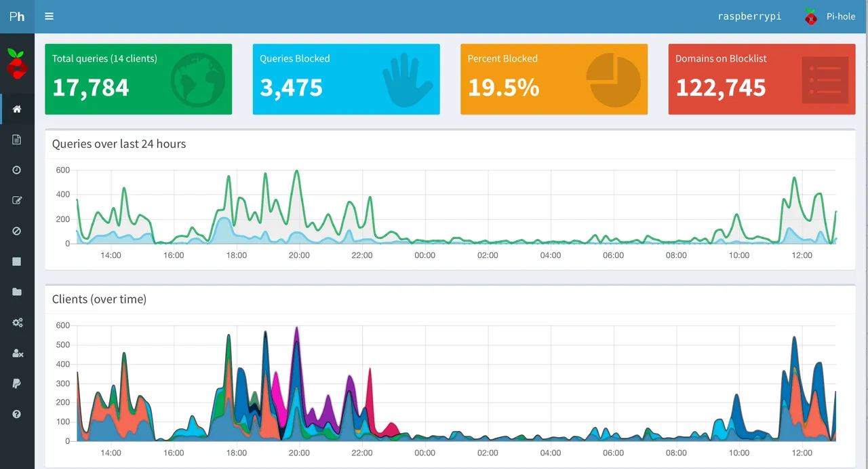Open the Help question mark icon
Viewport: 868px width, 469px height.
pyautogui.click(x=17, y=414)
